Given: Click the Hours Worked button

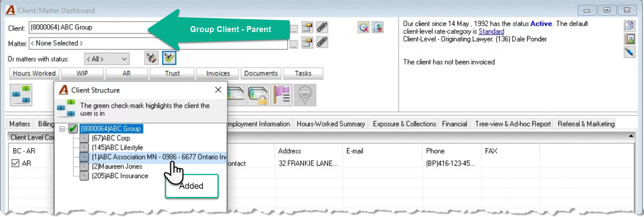Looking at the screenshot, I should pyautogui.click(x=34, y=73).
